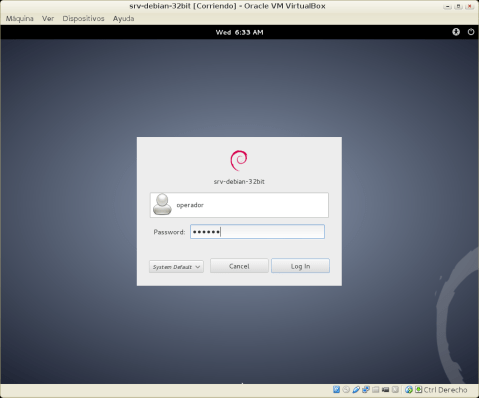479x398 pixels.
Task: Maximize the VirtualBox window
Action: (x=458, y=6)
